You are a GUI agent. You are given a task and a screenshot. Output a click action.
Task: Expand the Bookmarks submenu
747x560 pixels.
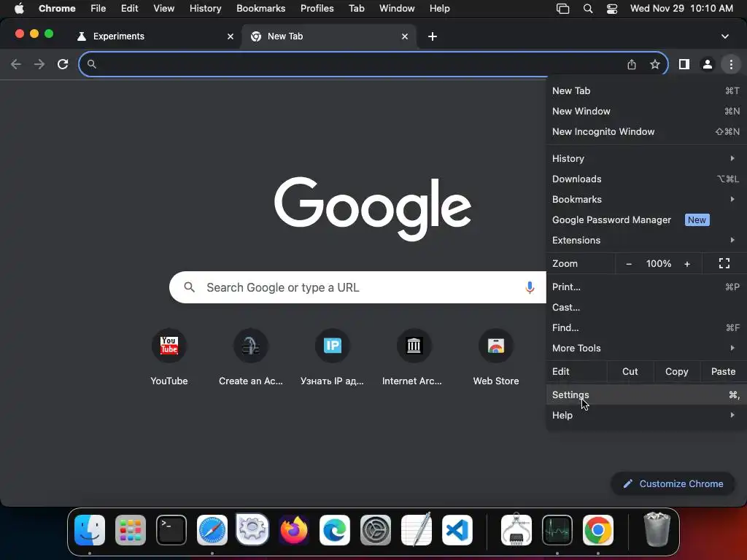pos(646,200)
